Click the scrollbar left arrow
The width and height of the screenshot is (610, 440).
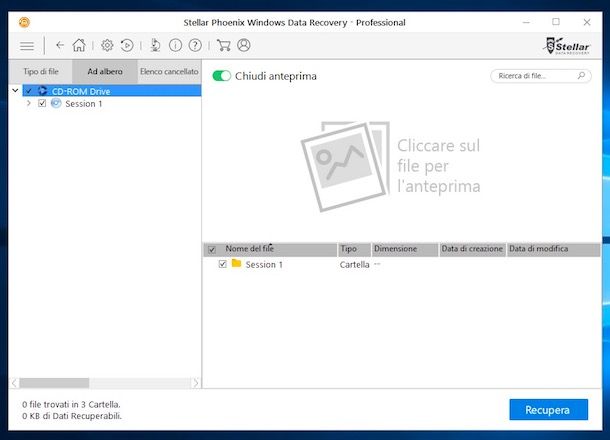[x=14, y=383]
